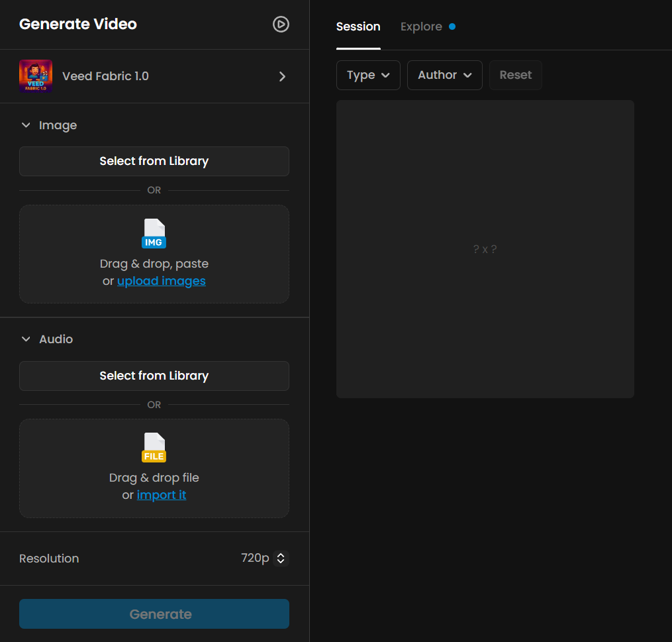The width and height of the screenshot is (672, 642).
Task: Open the Author filter dropdown
Action: [x=444, y=75]
